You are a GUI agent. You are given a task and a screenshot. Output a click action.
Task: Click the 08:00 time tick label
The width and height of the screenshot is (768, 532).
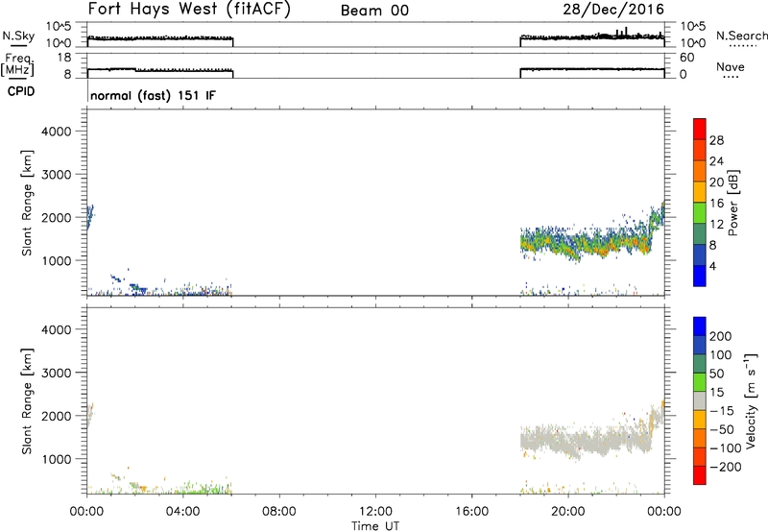click(278, 512)
